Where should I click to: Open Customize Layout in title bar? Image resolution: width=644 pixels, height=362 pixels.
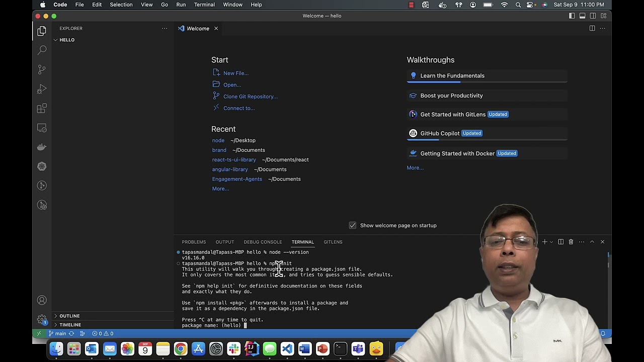603,16
